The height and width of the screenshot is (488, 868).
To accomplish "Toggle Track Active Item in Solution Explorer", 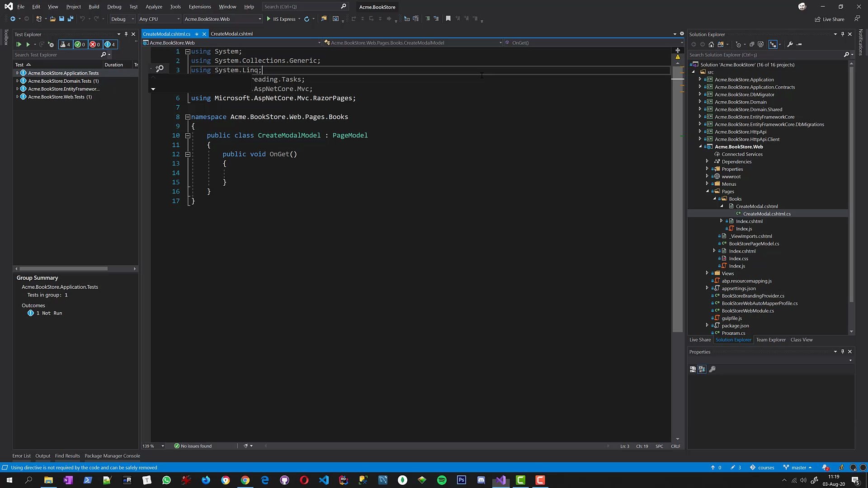I will click(x=773, y=44).
